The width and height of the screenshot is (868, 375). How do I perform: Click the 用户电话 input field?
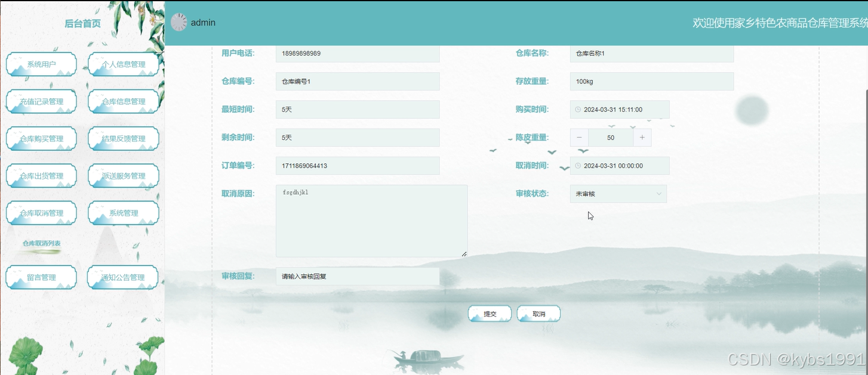[358, 54]
